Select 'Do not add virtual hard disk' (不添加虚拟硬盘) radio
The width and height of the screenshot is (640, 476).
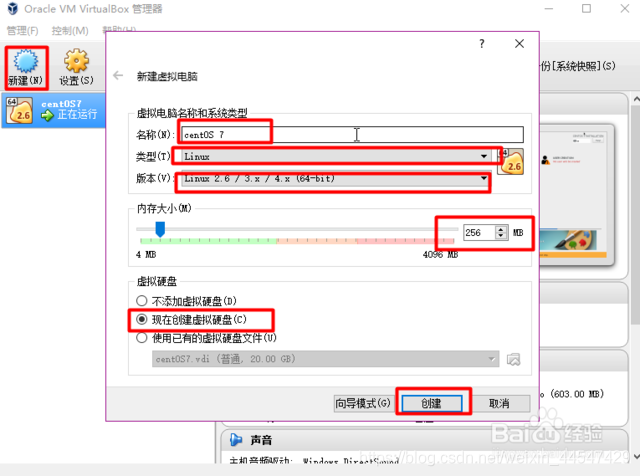142,301
